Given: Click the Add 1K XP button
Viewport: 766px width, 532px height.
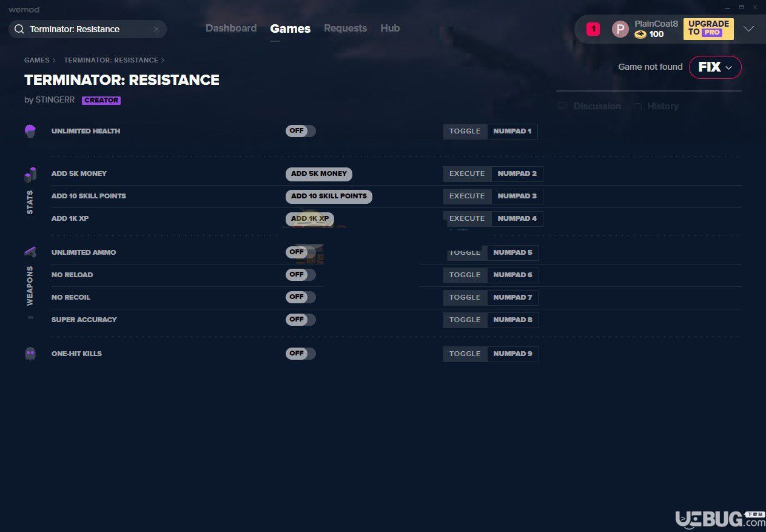Looking at the screenshot, I should 310,219.
